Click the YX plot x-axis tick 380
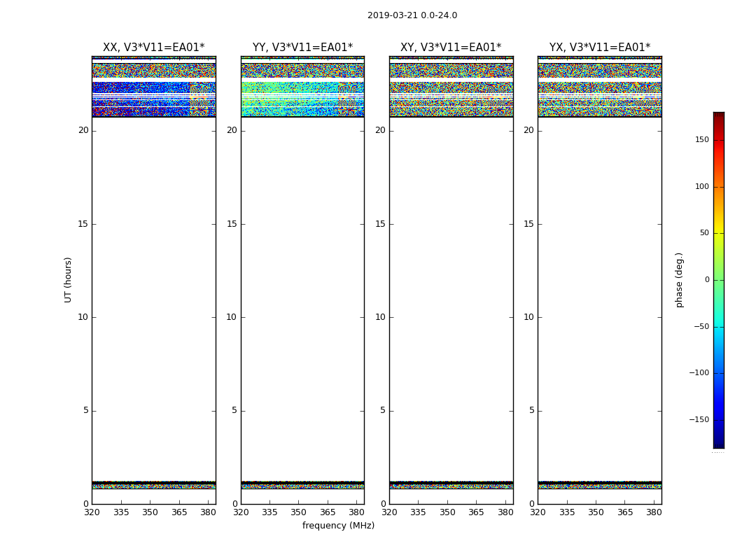735x560 pixels. click(x=654, y=512)
